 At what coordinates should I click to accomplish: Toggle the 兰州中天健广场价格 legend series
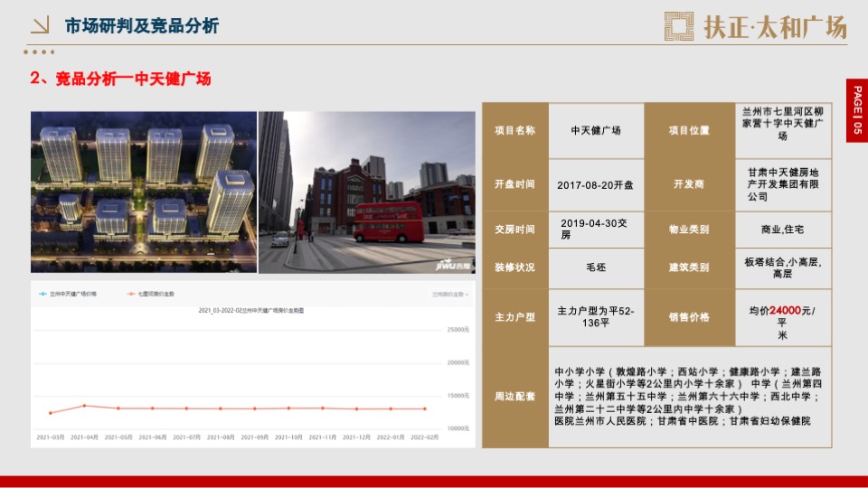(x=68, y=294)
